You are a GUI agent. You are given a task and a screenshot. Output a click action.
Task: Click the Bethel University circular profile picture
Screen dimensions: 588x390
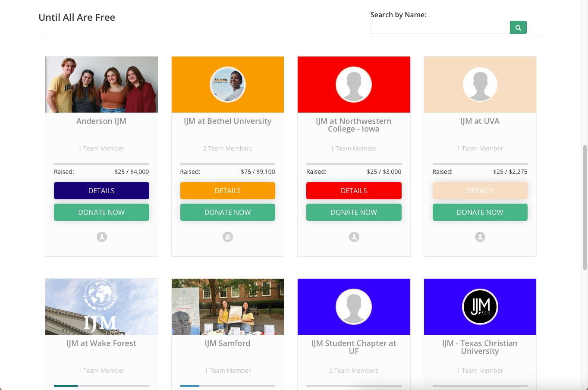pos(228,85)
